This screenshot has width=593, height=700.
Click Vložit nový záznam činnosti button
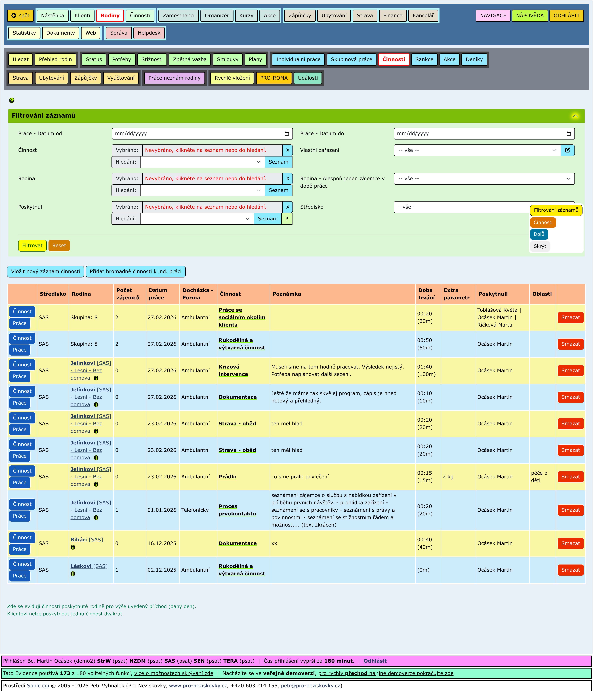tap(45, 271)
